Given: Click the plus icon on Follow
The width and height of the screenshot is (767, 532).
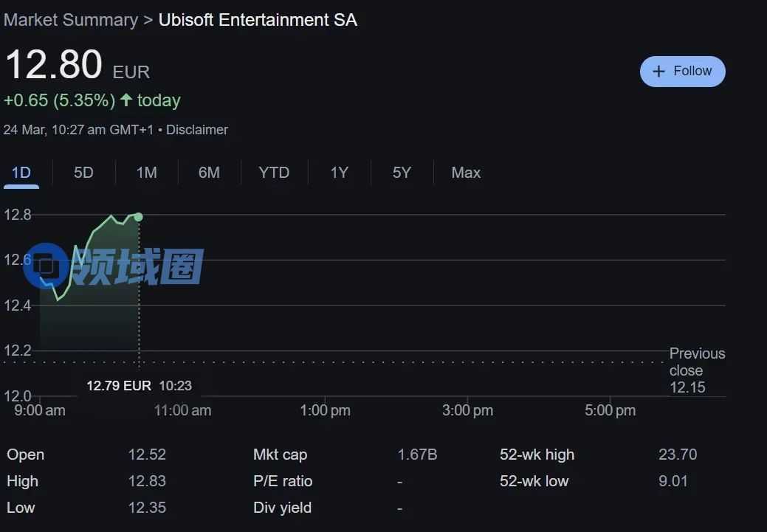Looking at the screenshot, I should 659,72.
